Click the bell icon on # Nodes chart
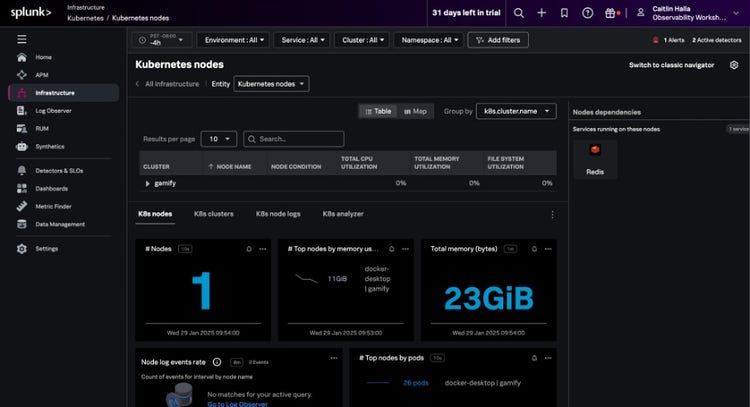The image size is (750, 407). point(249,248)
